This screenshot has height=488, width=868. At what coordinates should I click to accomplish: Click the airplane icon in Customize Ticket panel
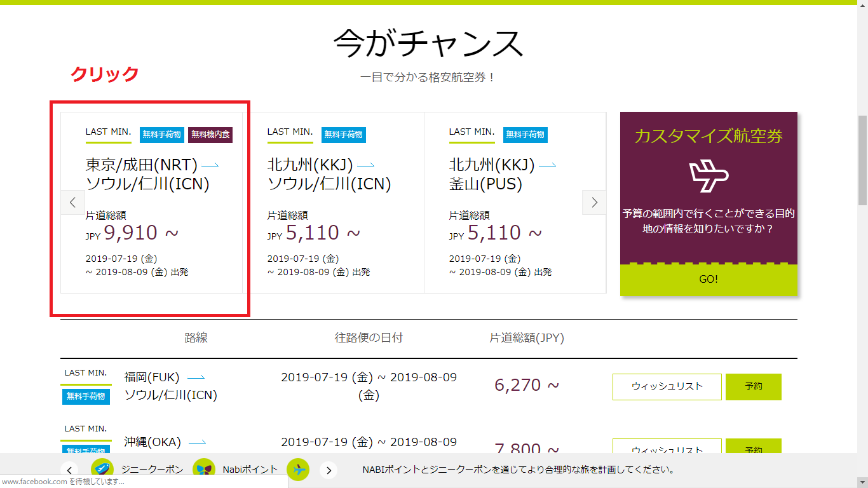coord(709,177)
